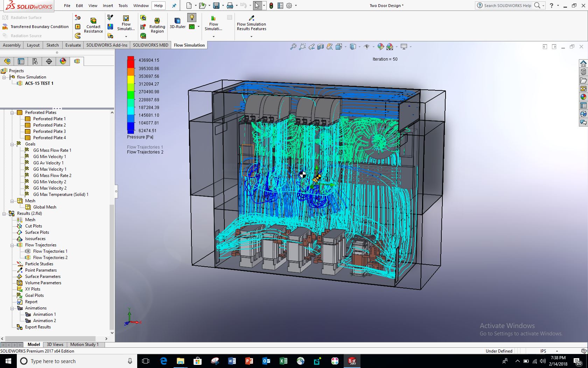Image resolution: width=588 pixels, height=368 pixels.
Task: Click the Rebuild traffic light icon
Action: [x=271, y=6]
